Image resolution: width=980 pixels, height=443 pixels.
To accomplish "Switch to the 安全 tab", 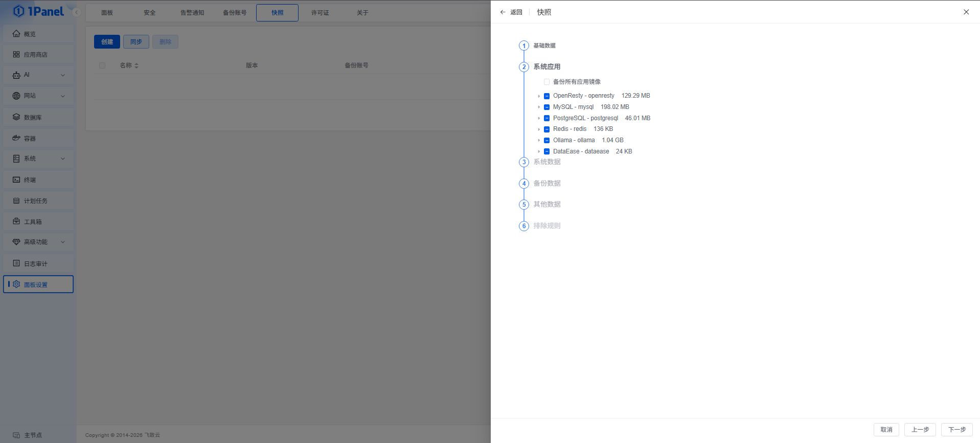I will coord(149,13).
